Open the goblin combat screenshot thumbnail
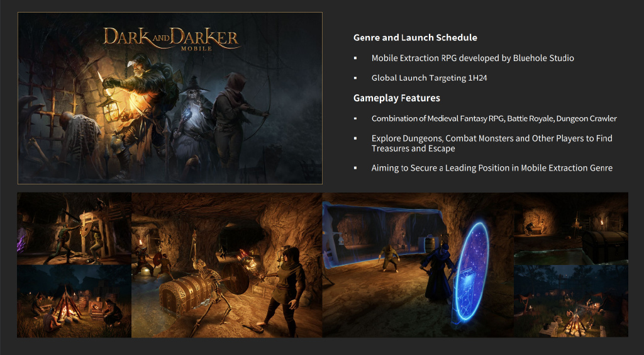 74,229
